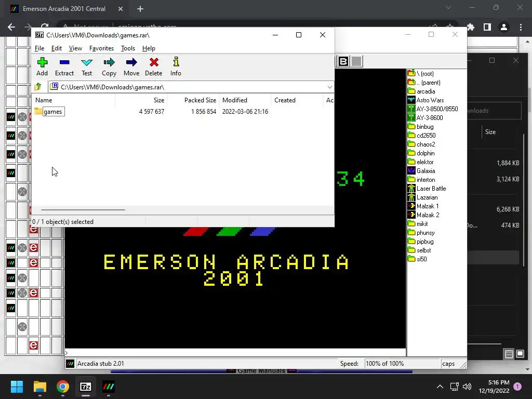Open the si50 folder
This screenshot has height=399, width=532.
(x=417, y=259)
